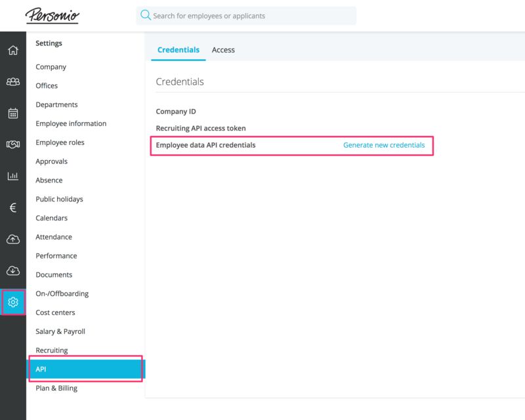Screen dimensions: 525x420
Task: Switch to the Access tab
Action: tap(223, 50)
